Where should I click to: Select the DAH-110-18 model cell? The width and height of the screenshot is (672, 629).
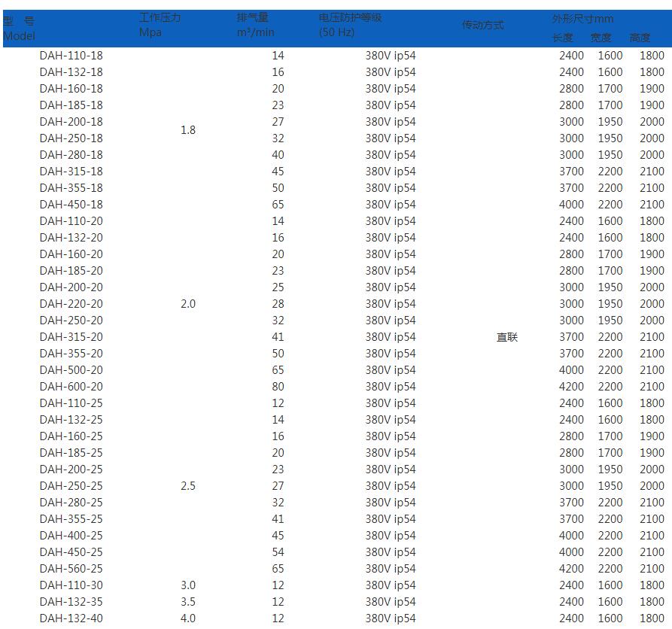71,56
